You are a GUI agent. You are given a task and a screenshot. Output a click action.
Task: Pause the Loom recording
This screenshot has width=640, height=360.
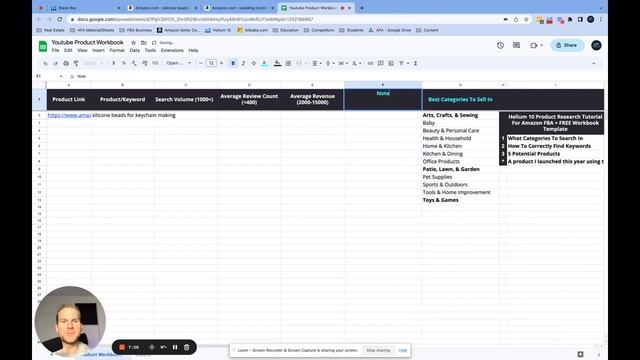coord(175,347)
